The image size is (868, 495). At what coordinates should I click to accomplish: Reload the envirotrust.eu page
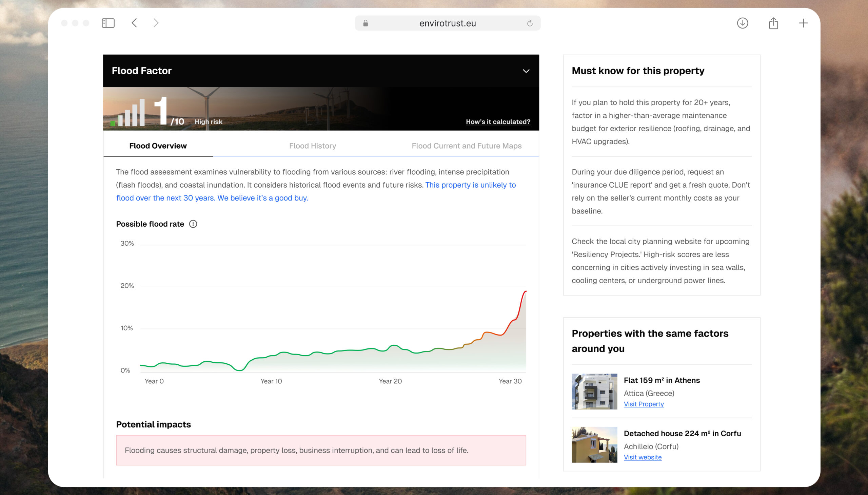[530, 23]
